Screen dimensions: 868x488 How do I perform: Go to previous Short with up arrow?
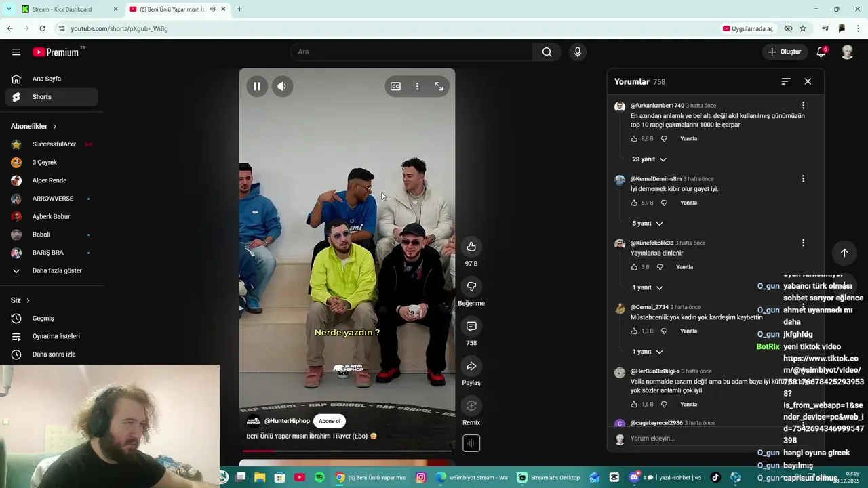point(844,253)
